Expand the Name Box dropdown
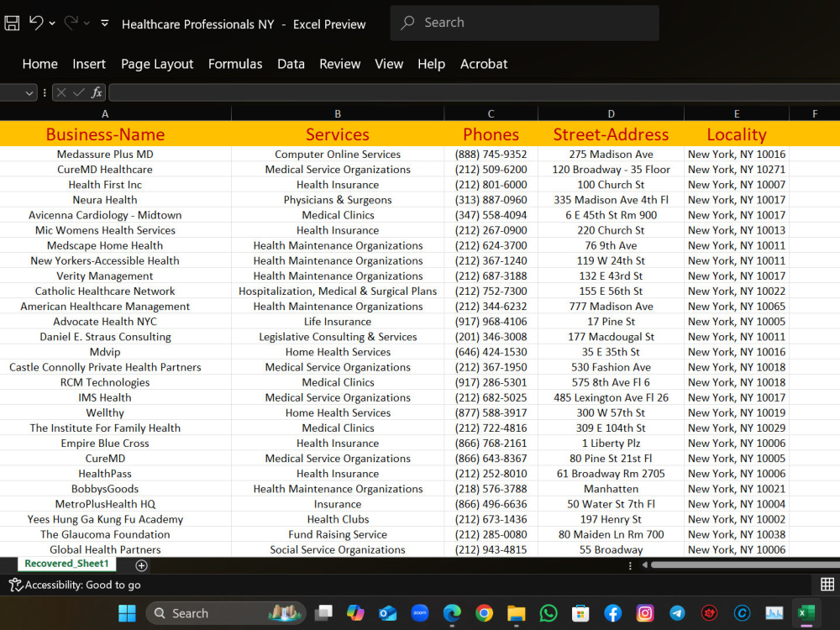This screenshot has height=630, width=840. pos(29,93)
